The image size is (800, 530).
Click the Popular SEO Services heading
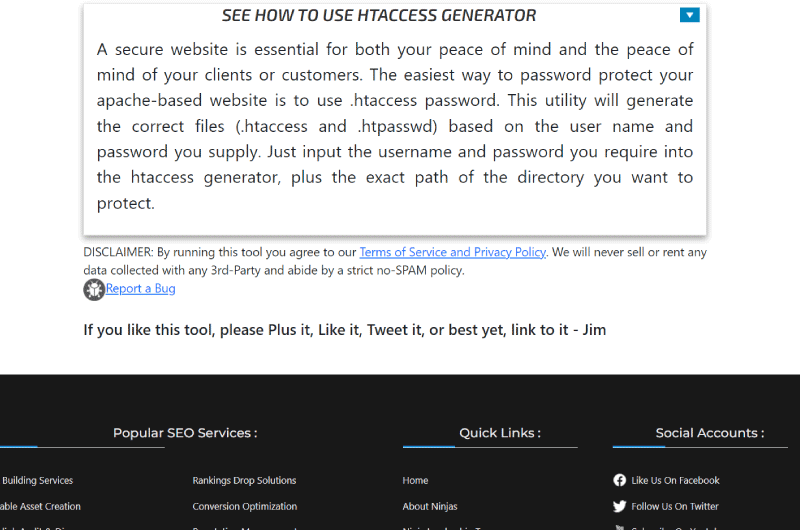[185, 433]
